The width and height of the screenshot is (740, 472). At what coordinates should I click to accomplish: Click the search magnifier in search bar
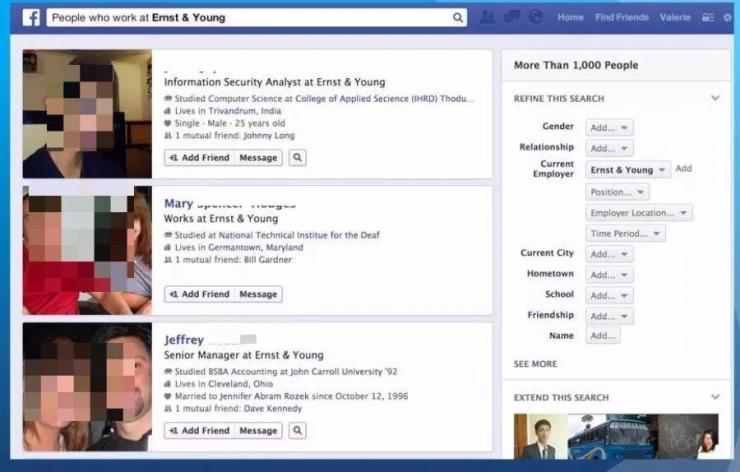pyautogui.click(x=458, y=17)
